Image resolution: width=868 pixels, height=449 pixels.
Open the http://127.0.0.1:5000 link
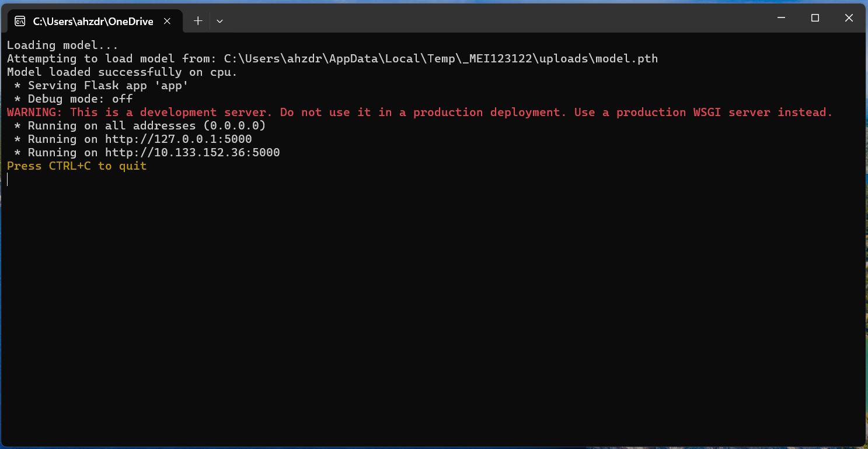[179, 139]
